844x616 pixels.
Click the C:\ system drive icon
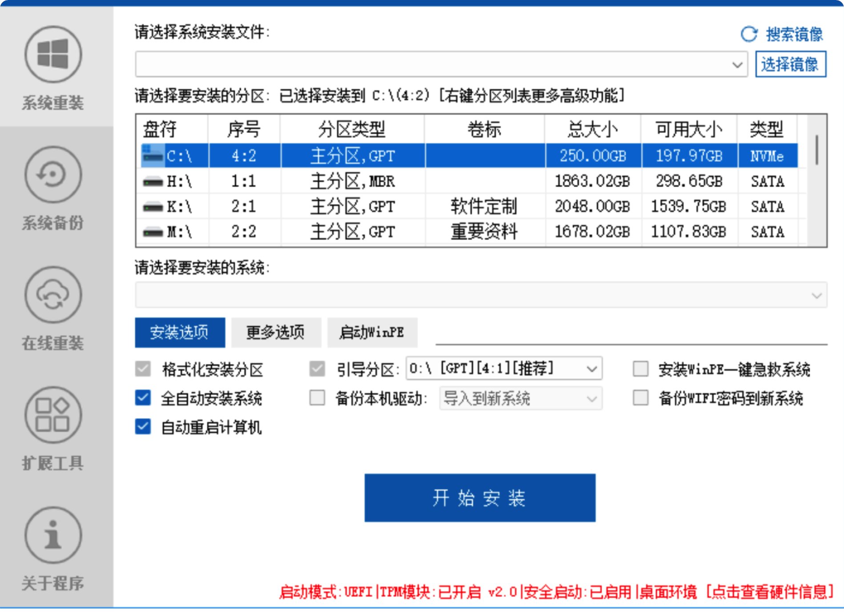153,155
